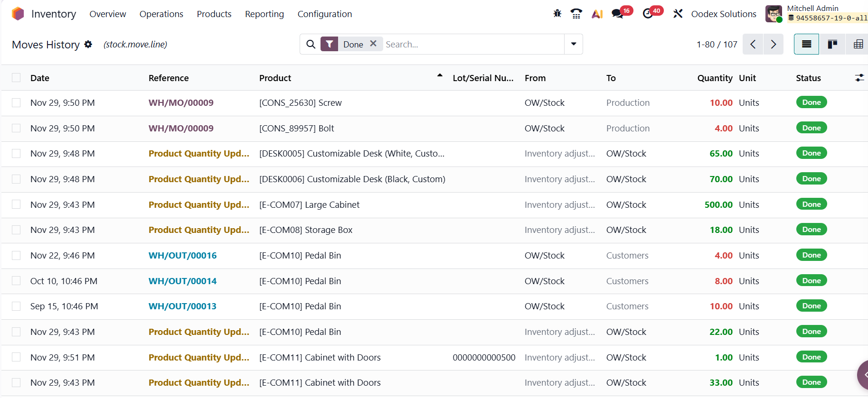
Task: Open the Operations menu
Action: coord(161,14)
